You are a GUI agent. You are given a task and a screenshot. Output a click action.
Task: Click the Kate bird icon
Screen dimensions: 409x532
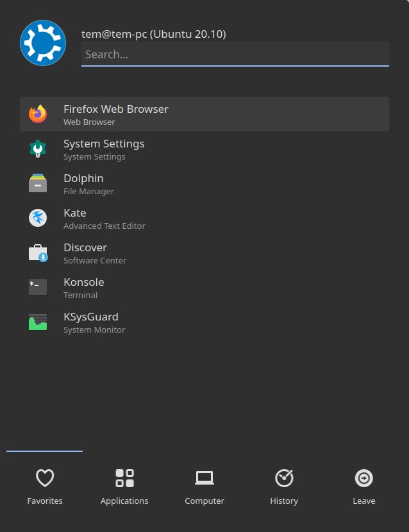tap(38, 218)
